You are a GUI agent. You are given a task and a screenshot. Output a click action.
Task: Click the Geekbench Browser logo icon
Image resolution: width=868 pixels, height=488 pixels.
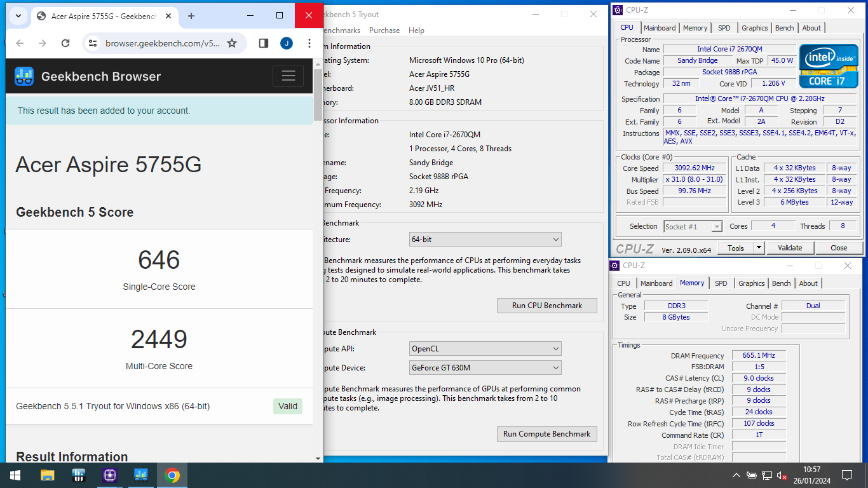point(24,76)
